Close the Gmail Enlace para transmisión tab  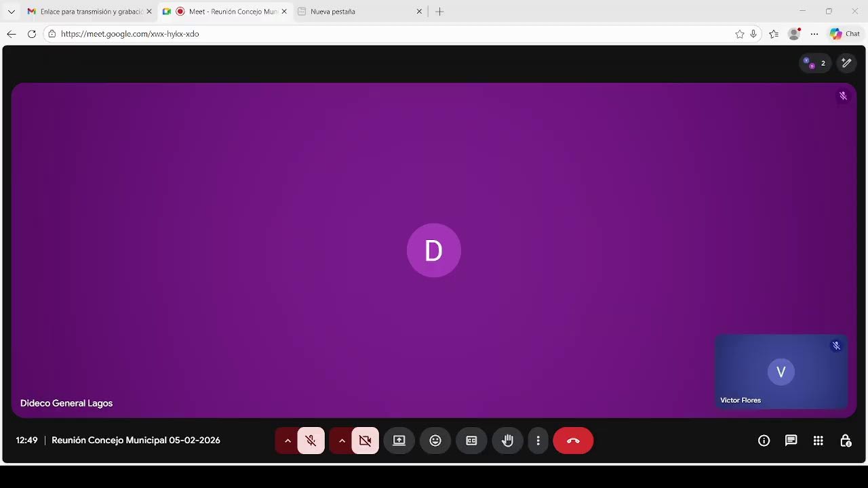click(149, 12)
